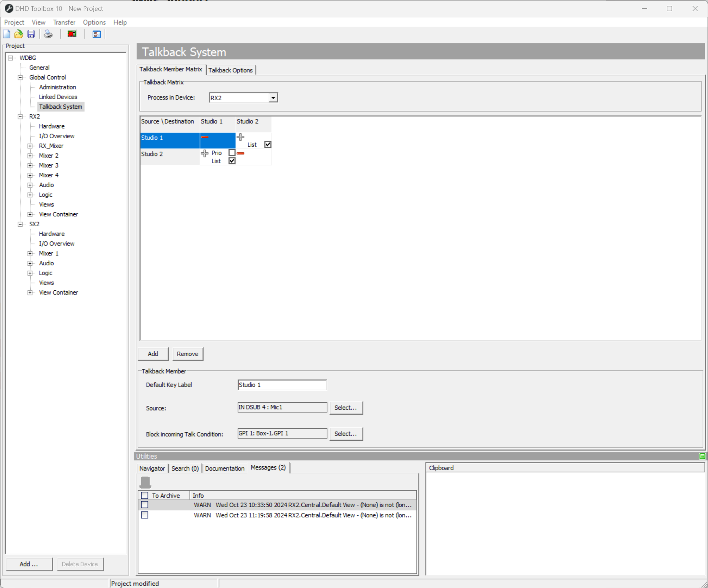Open the Transfer menu
The width and height of the screenshot is (708, 588).
64,22
